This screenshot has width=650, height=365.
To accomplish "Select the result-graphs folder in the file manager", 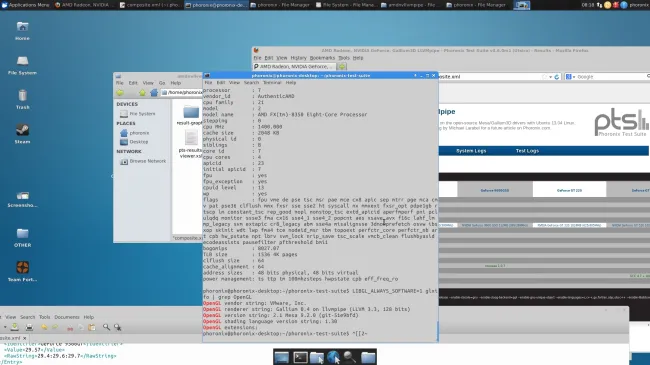I will tap(190, 115).
